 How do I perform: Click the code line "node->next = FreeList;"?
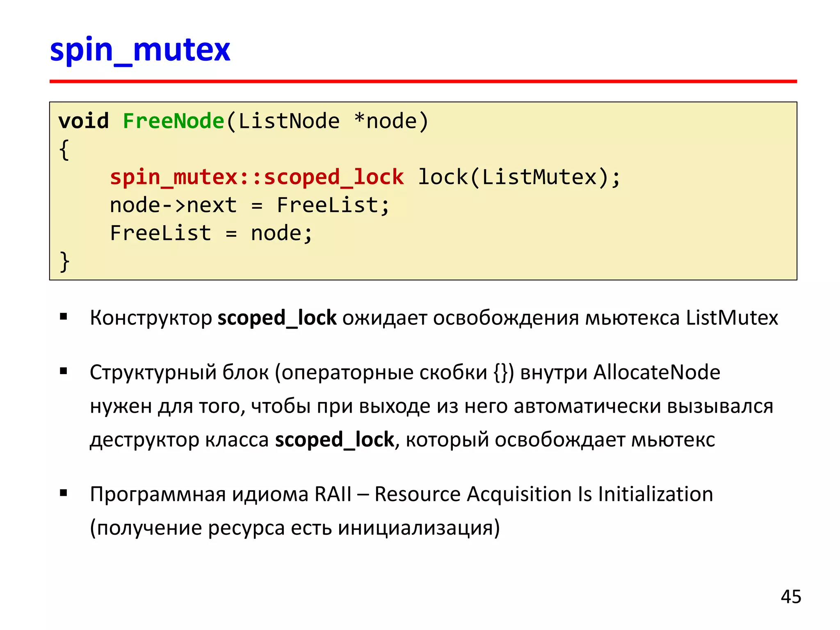(249, 205)
